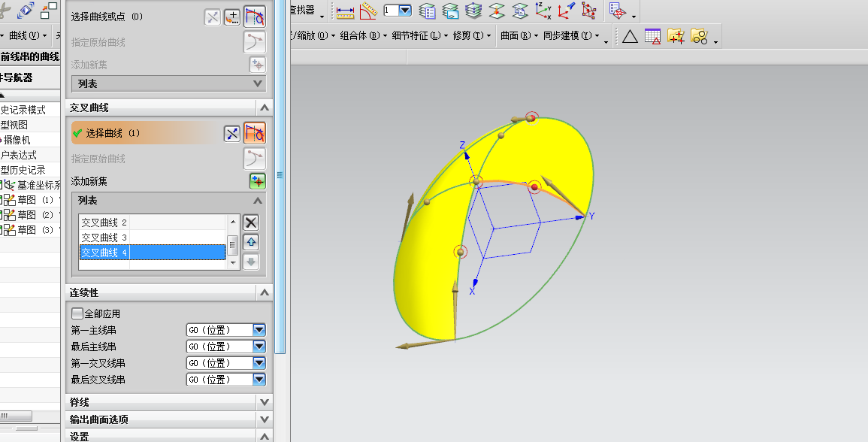
Task: Click reverse direction icon beside 选择曲线 (1)
Action: click(232, 134)
